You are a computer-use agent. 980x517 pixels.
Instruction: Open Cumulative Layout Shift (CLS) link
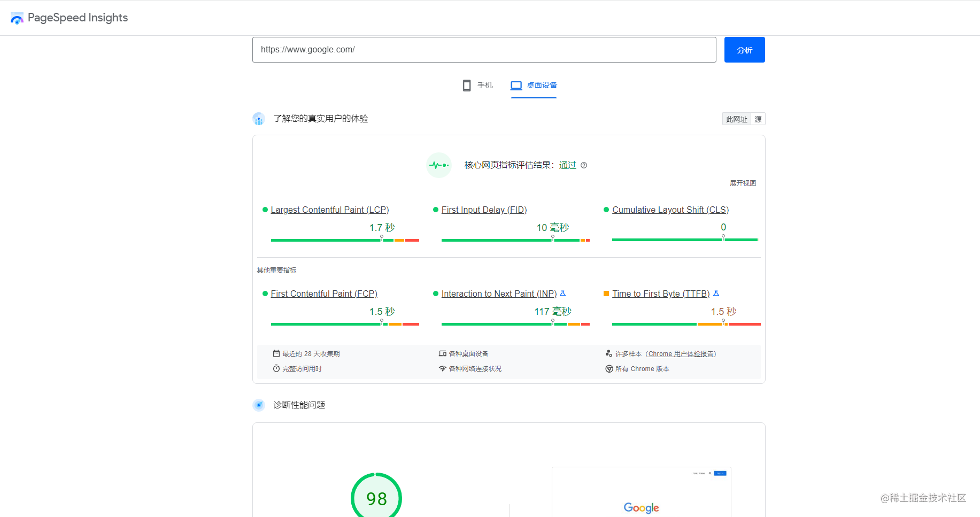(670, 210)
